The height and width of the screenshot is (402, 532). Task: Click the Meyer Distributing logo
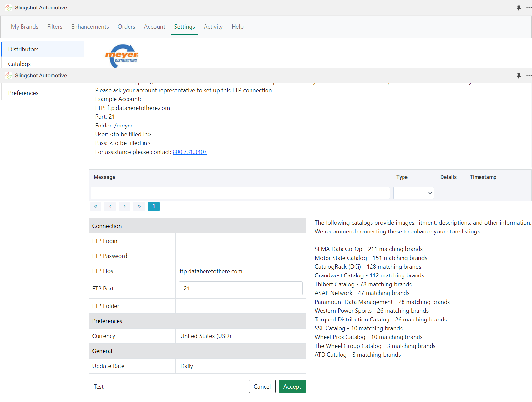122,56
